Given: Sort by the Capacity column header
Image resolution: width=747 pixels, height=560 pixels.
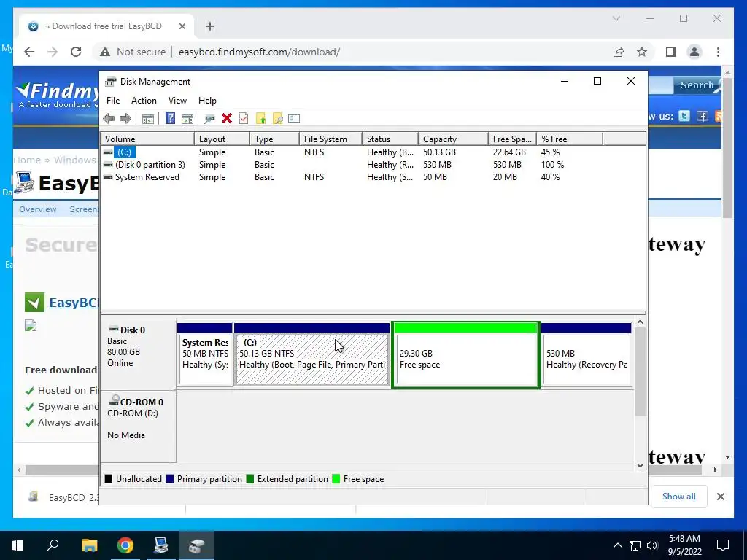Looking at the screenshot, I should point(453,139).
